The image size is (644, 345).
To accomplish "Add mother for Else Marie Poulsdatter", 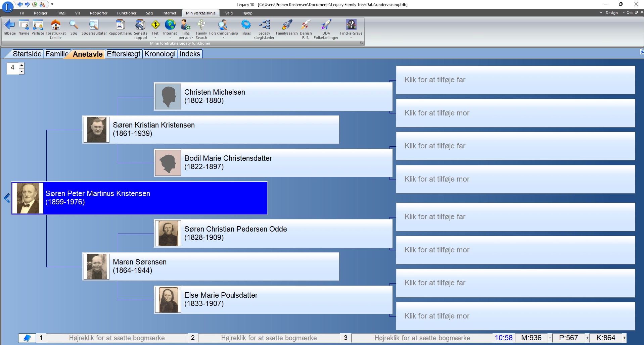I will click(x=515, y=316).
